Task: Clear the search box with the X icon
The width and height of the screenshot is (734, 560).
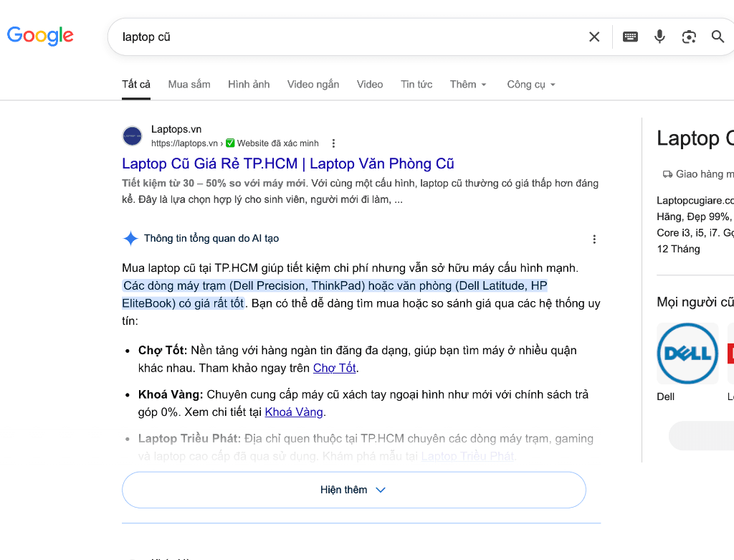Action: pos(594,37)
